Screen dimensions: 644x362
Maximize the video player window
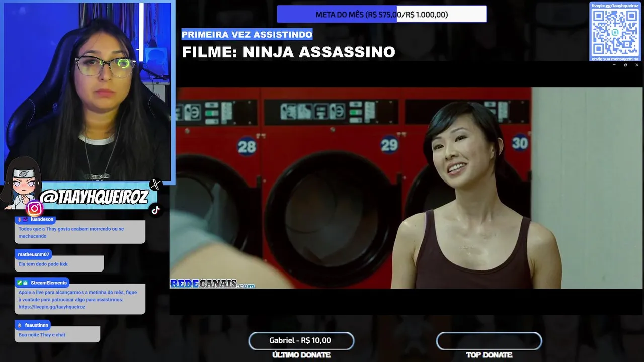pos(625,65)
